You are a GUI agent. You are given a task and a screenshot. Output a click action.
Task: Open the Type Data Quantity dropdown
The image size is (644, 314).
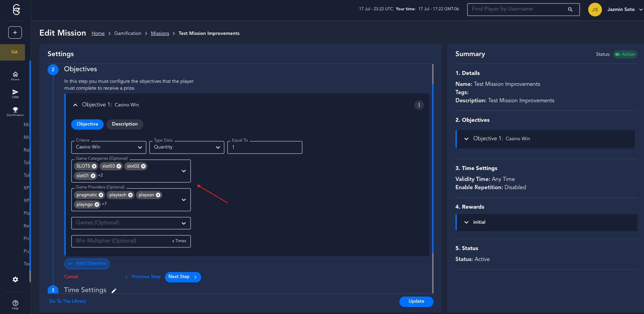(x=186, y=147)
